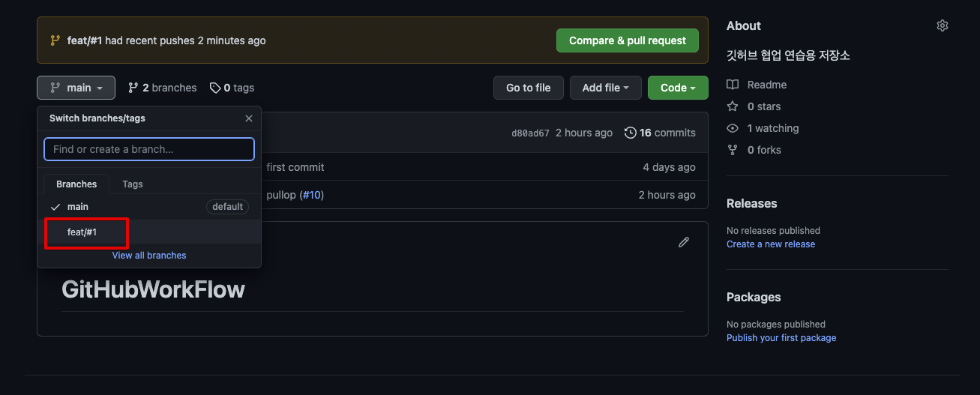The image size is (980, 395).
Task: Open commit hash d80ad67
Action: pyautogui.click(x=530, y=133)
